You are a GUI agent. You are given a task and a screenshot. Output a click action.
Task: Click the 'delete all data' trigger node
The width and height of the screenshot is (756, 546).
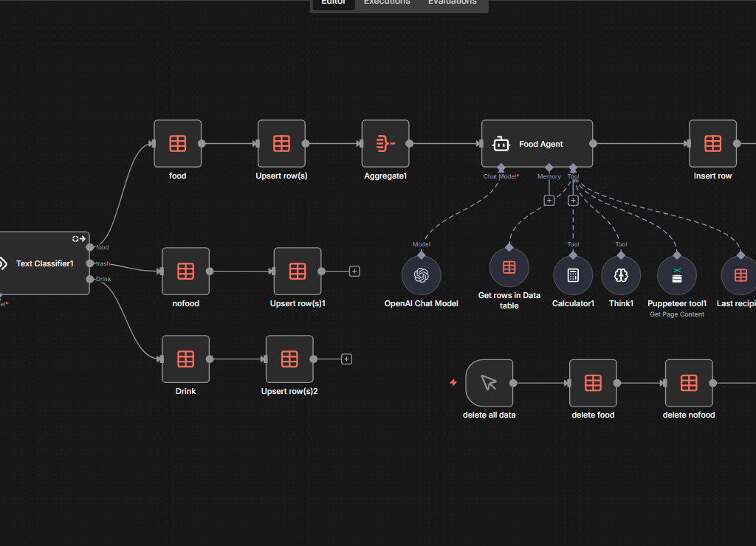pos(489,383)
